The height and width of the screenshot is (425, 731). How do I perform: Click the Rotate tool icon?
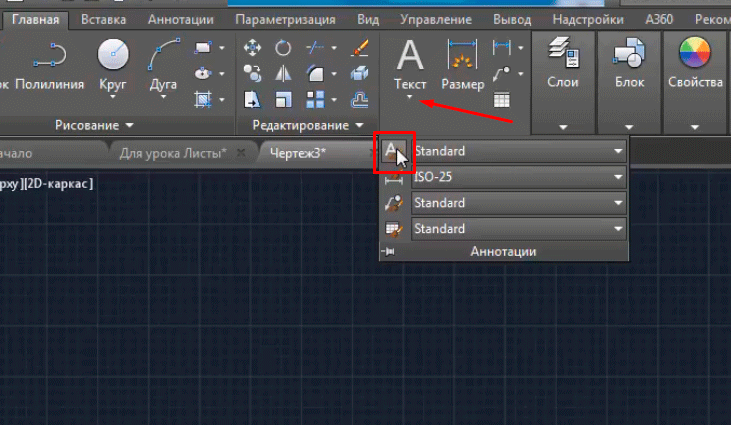[283, 48]
